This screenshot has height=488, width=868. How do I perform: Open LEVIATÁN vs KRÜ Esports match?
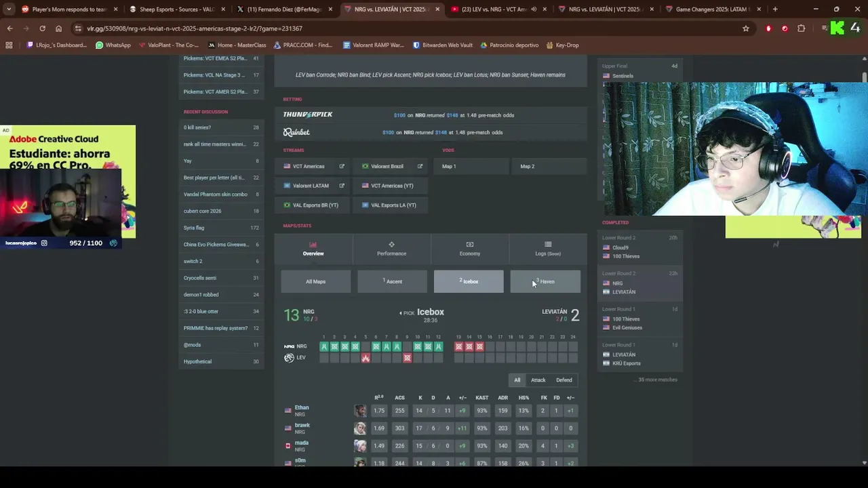(x=639, y=354)
